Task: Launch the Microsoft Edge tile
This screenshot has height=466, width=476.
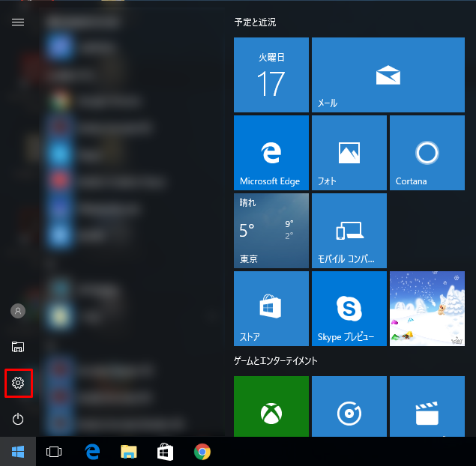Action: click(x=271, y=153)
